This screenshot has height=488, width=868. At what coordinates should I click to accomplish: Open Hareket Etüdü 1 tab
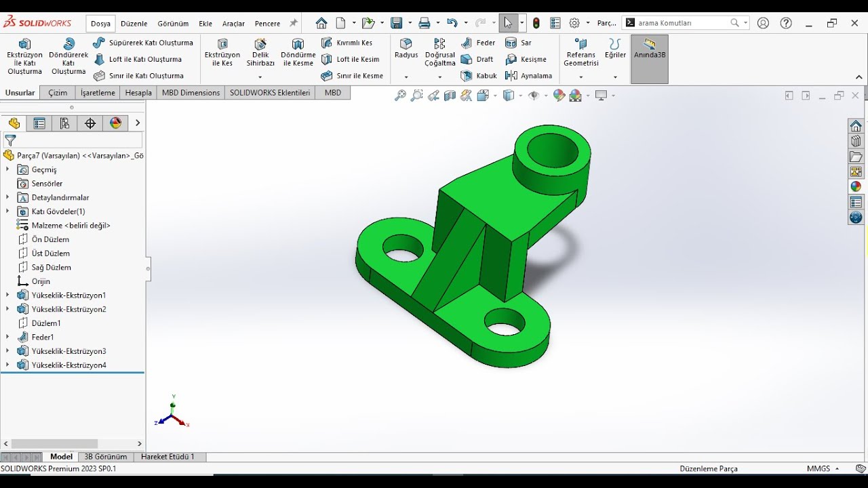pyautogui.click(x=167, y=457)
